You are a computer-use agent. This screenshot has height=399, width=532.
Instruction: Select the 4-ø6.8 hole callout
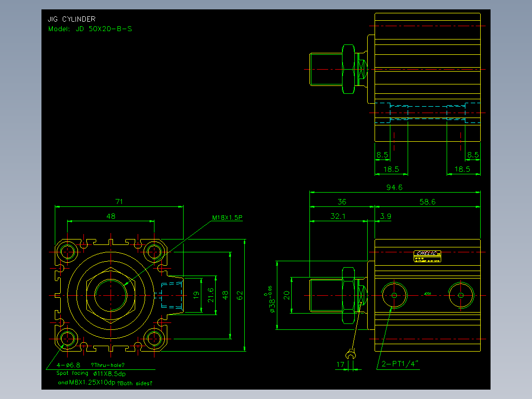coord(68,365)
